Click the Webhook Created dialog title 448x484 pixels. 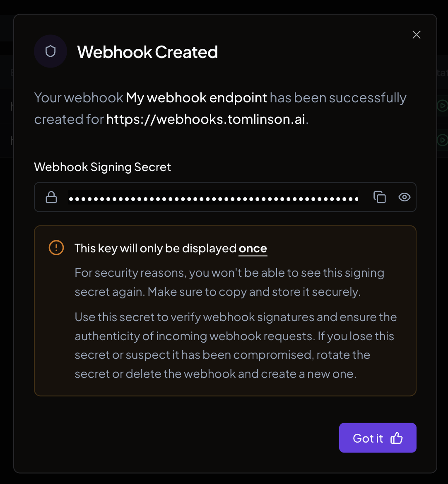point(147,52)
